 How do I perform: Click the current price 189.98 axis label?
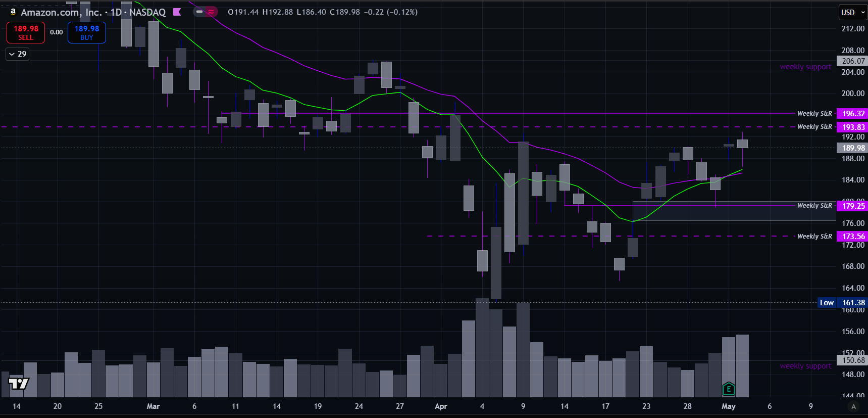coord(852,148)
